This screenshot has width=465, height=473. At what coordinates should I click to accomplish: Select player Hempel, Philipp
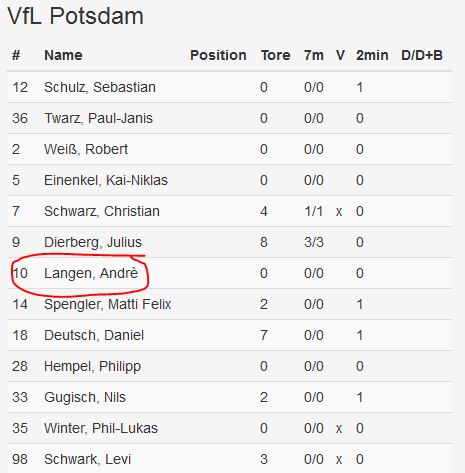point(92,366)
